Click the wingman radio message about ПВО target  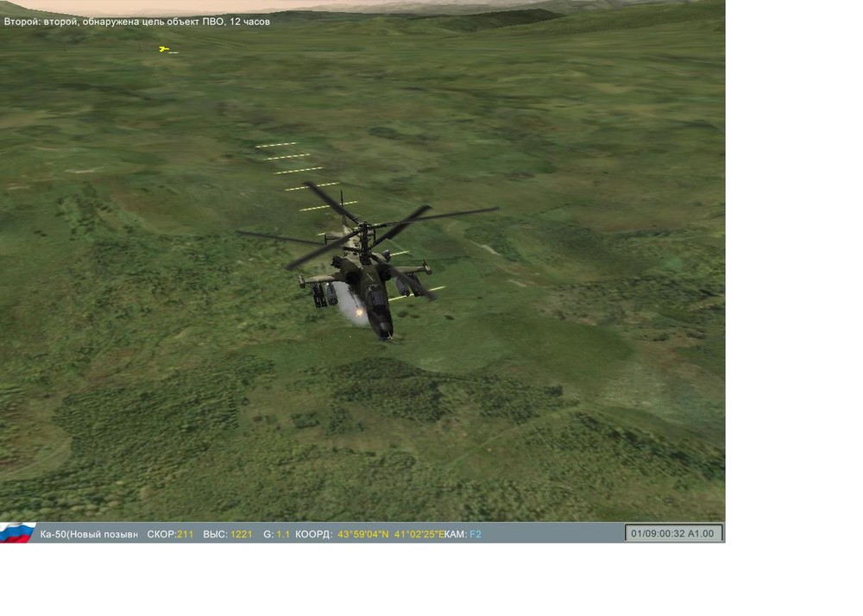[x=137, y=22]
